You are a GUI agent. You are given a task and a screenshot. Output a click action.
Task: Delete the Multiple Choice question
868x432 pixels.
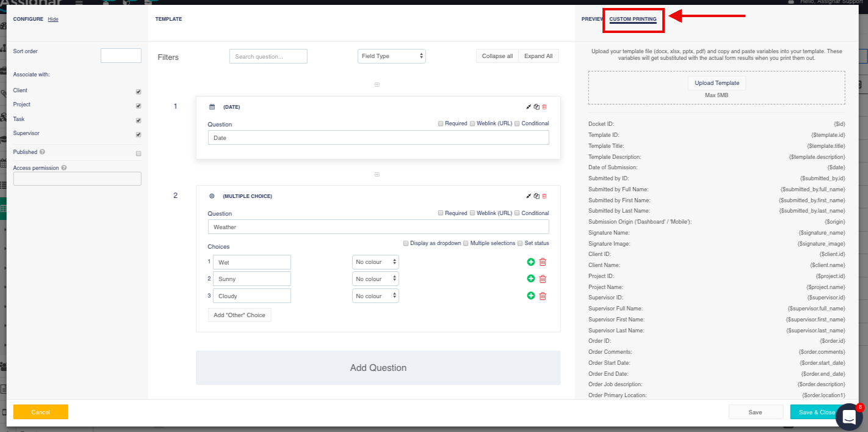pos(544,196)
